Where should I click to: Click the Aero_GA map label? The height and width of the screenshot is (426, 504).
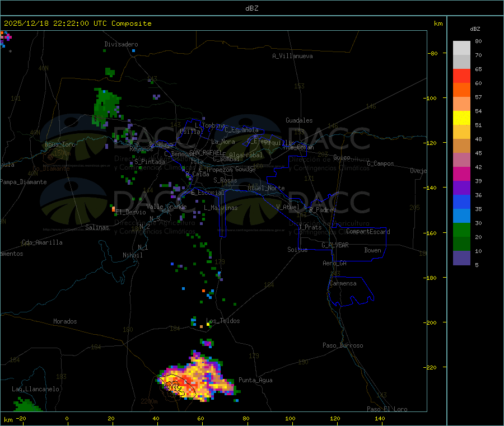tap(335, 263)
